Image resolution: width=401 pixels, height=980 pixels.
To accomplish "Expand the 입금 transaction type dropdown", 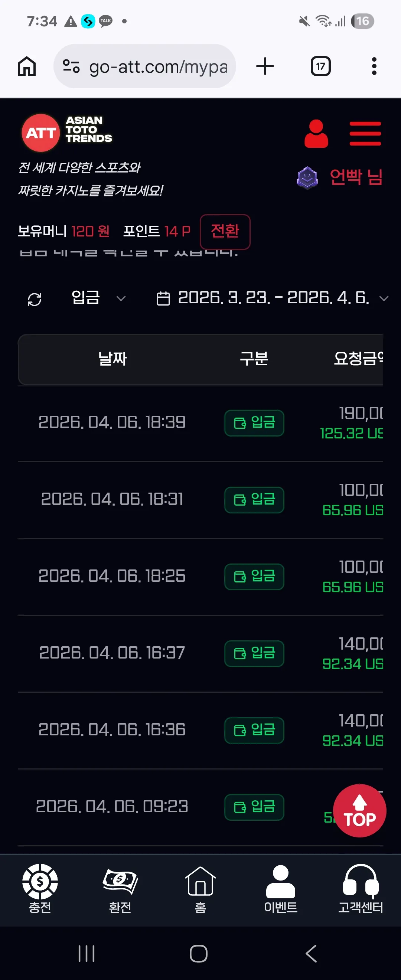I will (x=98, y=298).
